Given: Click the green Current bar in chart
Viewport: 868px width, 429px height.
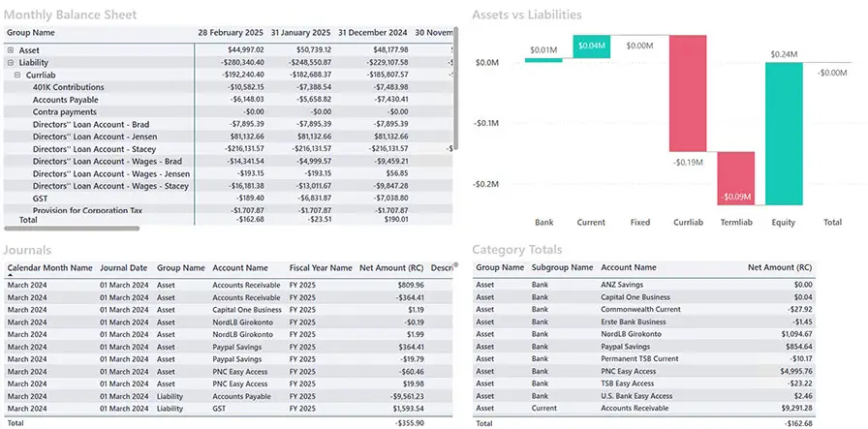Looking at the screenshot, I should point(591,46).
